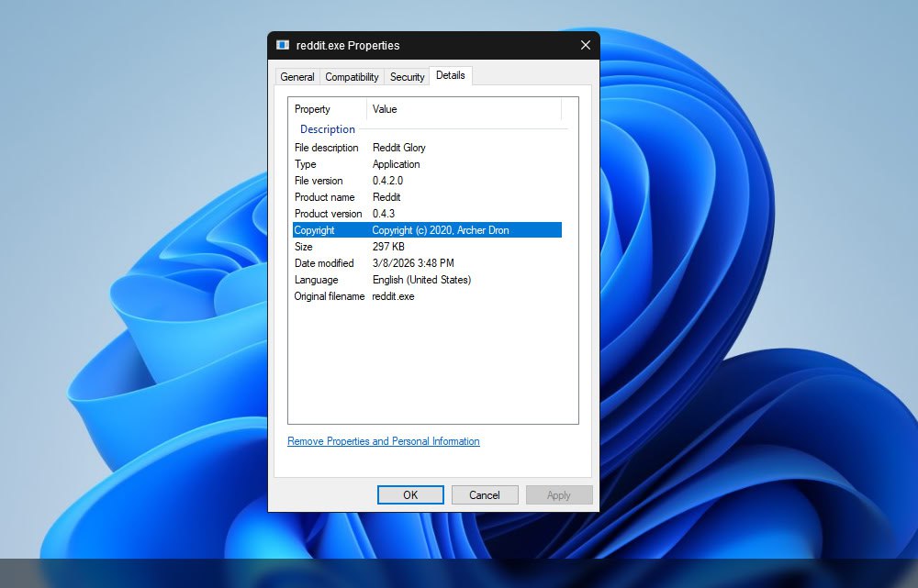
Task: Click the 3/8/2026 3:48 PM value
Action: (413, 262)
